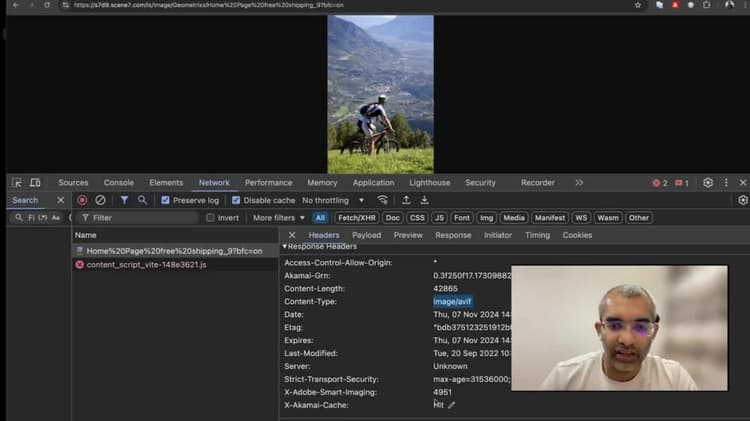Toggle the device toolbar icon
The width and height of the screenshot is (750, 421).
tap(35, 183)
